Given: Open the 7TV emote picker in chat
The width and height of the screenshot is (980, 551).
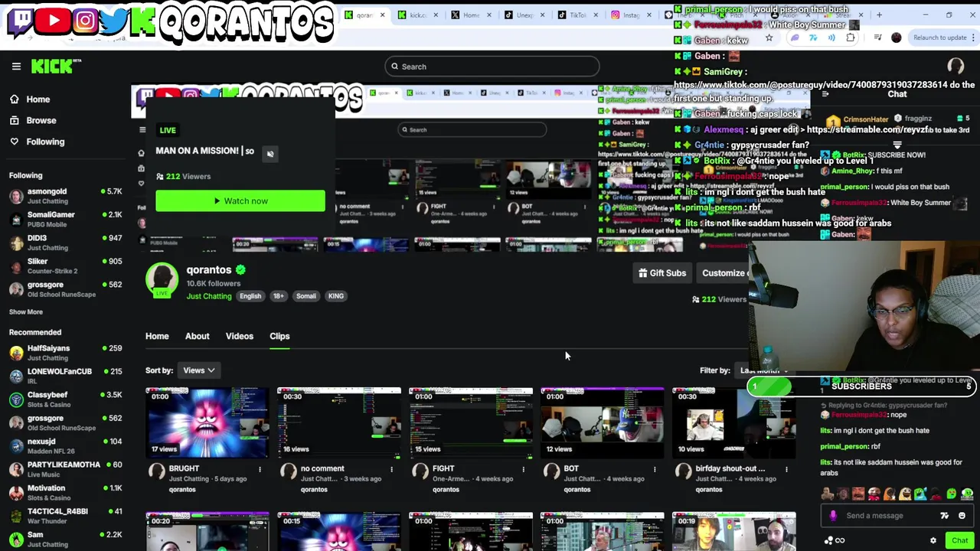Looking at the screenshot, I should (944, 516).
